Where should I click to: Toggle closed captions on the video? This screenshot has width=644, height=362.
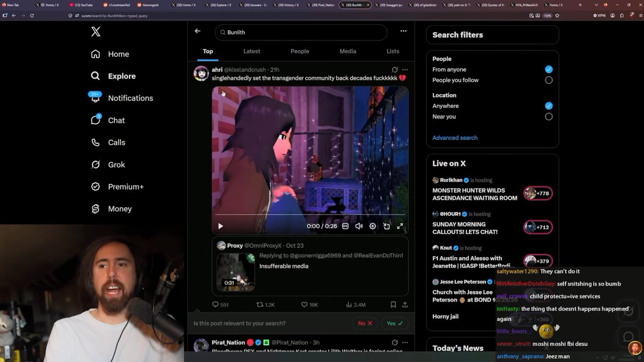pos(345,226)
